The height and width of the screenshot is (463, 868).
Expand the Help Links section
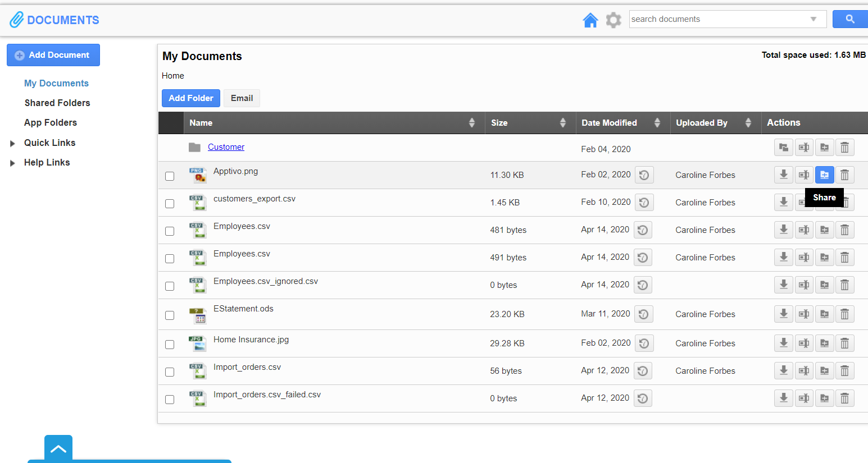(x=13, y=163)
